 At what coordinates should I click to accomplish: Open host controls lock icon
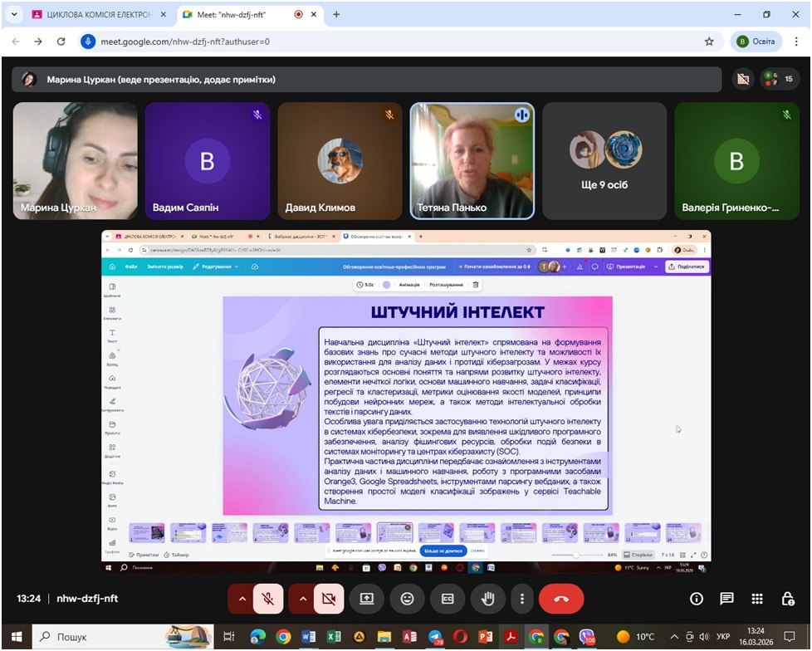(788, 598)
